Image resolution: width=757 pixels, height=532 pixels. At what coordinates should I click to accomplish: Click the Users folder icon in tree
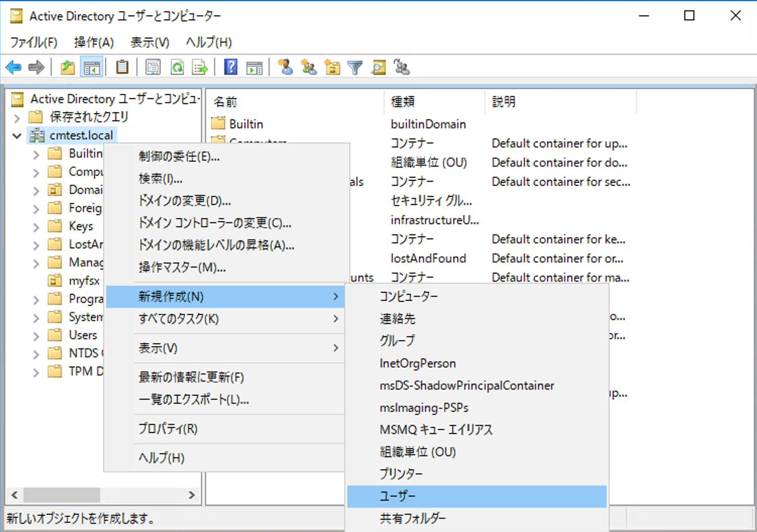55,335
